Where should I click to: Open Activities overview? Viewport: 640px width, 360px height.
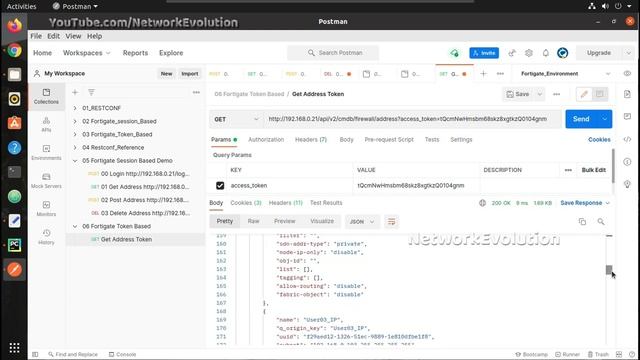pos(21,6)
